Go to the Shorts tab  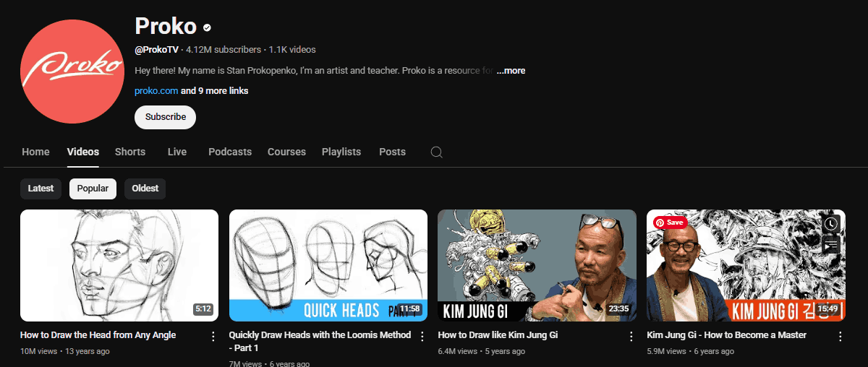(x=130, y=152)
